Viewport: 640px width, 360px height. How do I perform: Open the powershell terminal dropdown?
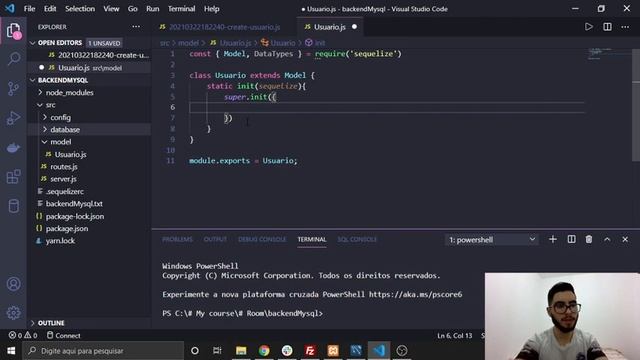pyautogui.click(x=491, y=240)
